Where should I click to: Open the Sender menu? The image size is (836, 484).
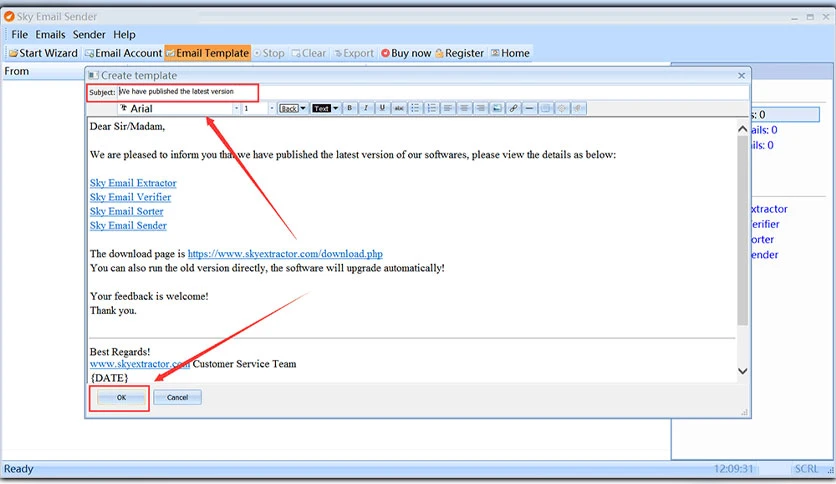89,35
